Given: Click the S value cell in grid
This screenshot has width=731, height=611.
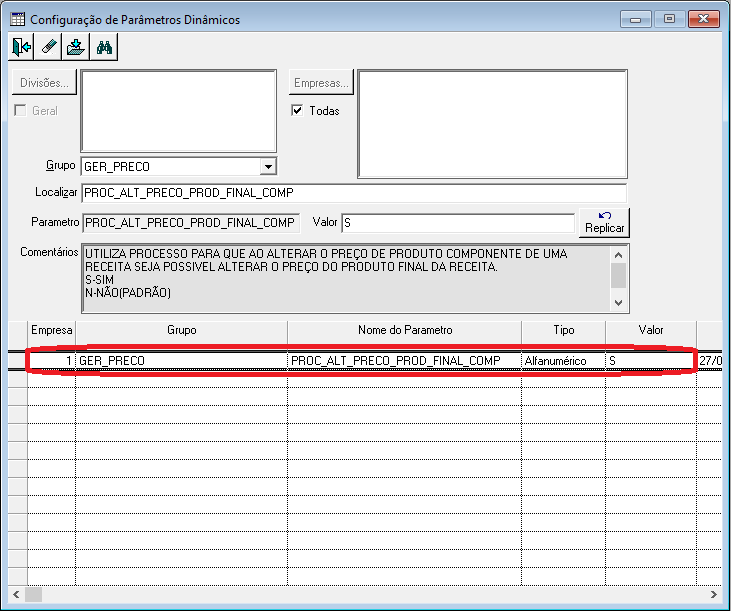Looking at the screenshot, I should point(651,360).
